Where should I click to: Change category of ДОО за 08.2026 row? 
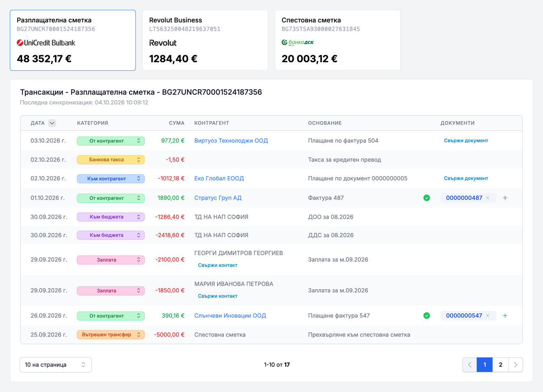(111, 217)
